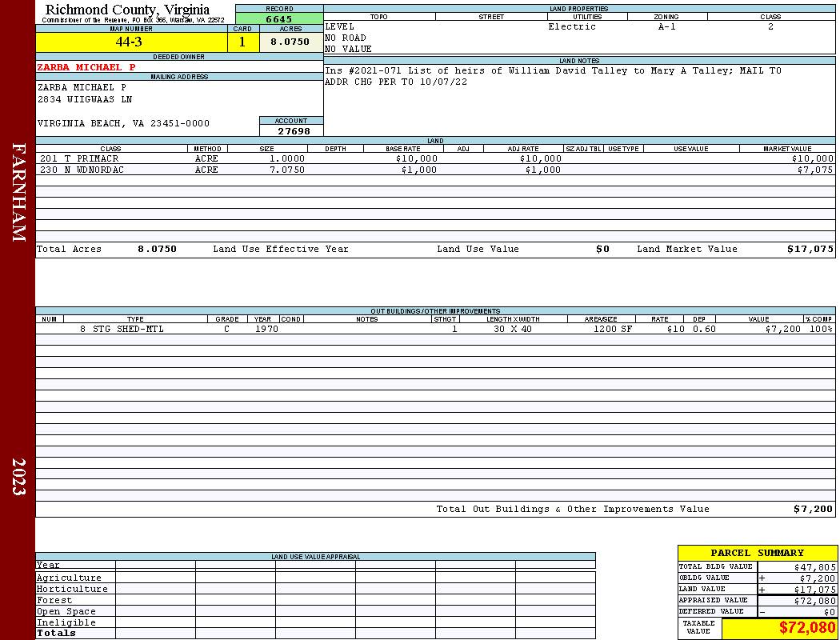Click outbuilding year 1970
The image size is (840, 640).
click(x=266, y=330)
